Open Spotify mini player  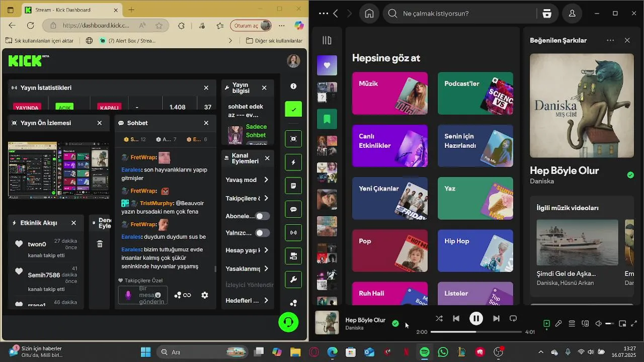pyautogui.click(x=622, y=324)
